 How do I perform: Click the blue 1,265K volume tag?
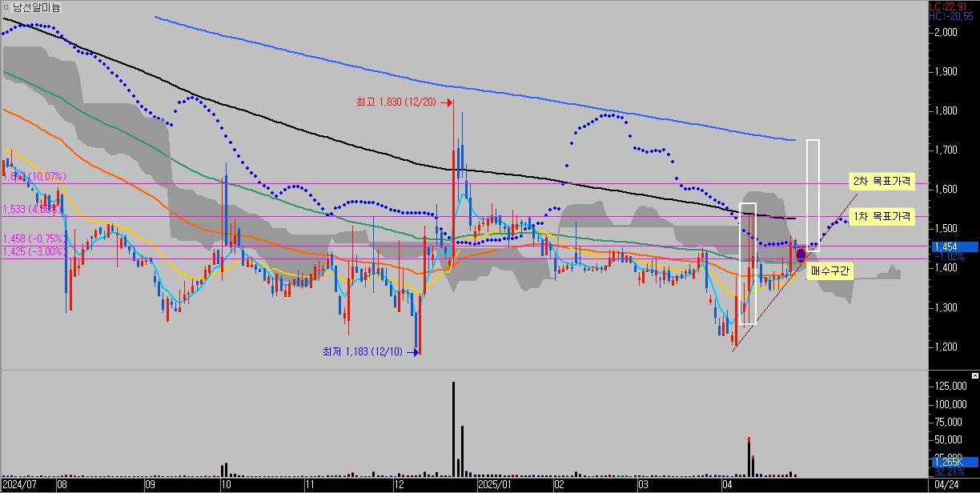[x=954, y=462]
